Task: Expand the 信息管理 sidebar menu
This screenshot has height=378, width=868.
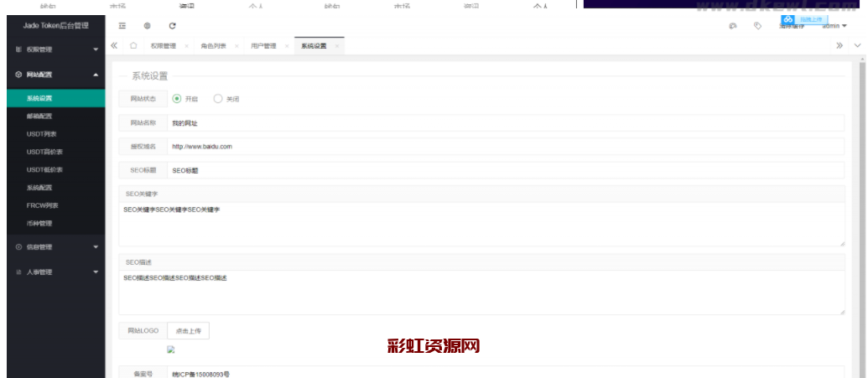Action: pyautogui.click(x=55, y=247)
